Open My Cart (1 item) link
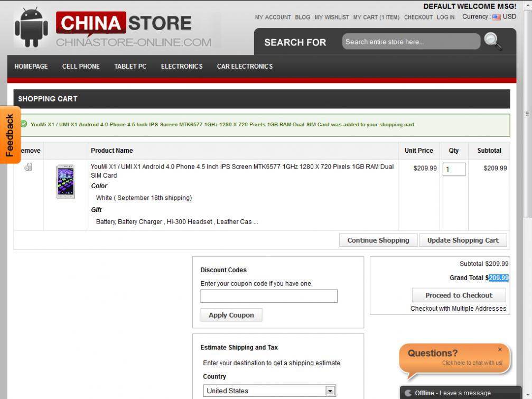Viewport: 532px width, 399px height. click(376, 17)
